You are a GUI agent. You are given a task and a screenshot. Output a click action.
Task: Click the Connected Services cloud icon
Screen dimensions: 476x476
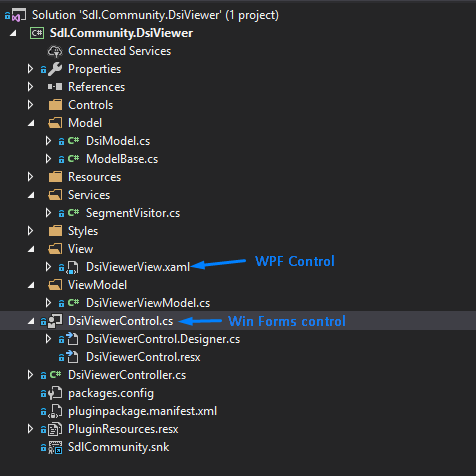pyautogui.click(x=55, y=51)
